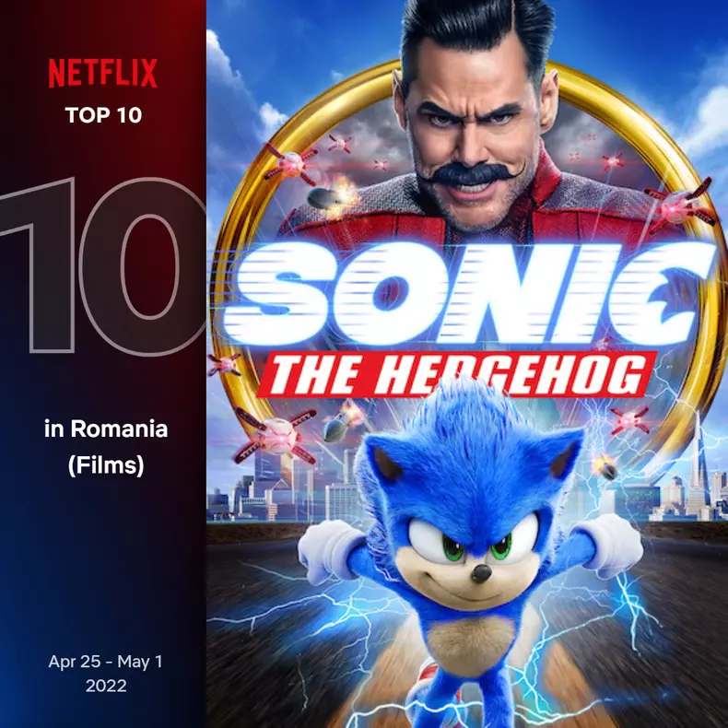The height and width of the screenshot is (728, 728).
Task: Click the '(Films)' label
Action: point(106,464)
